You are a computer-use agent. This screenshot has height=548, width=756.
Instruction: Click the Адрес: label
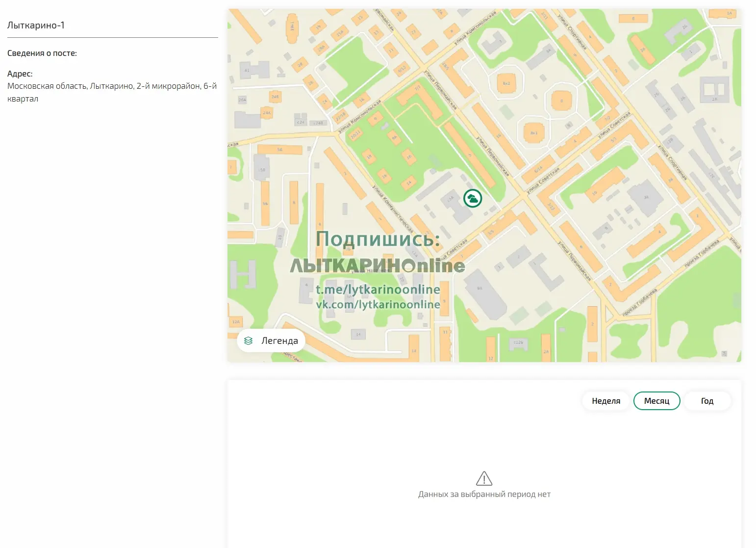click(x=20, y=74)
